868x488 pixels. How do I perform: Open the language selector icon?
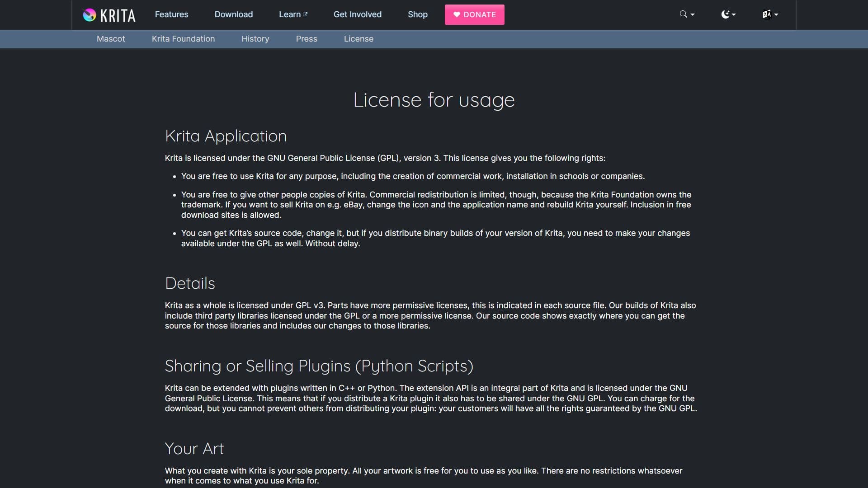click(767, 14)
